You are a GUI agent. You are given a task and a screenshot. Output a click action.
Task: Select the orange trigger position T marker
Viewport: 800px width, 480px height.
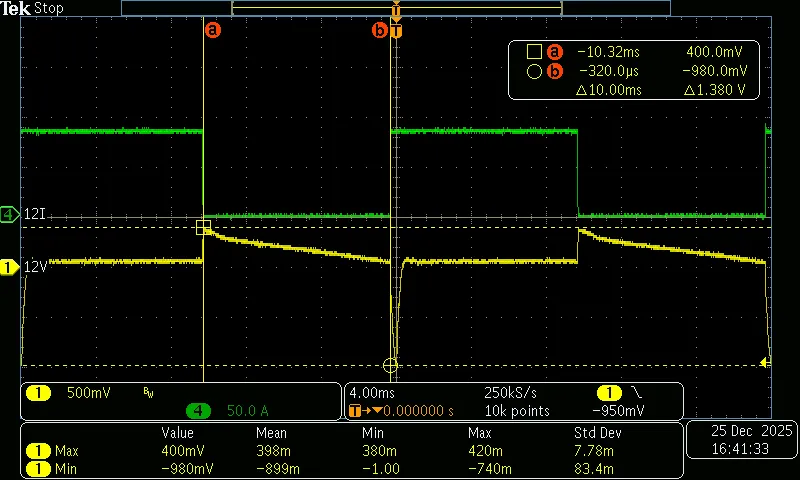[x=396, y=31]
